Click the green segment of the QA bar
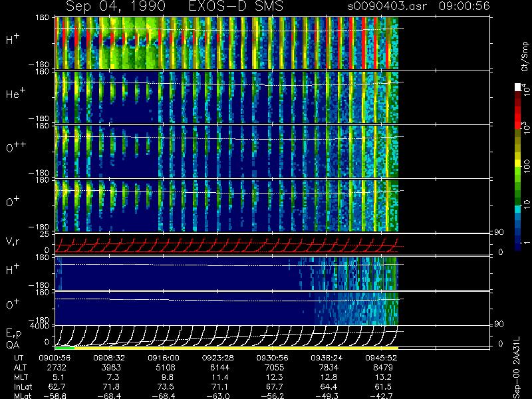 point(65,348)
